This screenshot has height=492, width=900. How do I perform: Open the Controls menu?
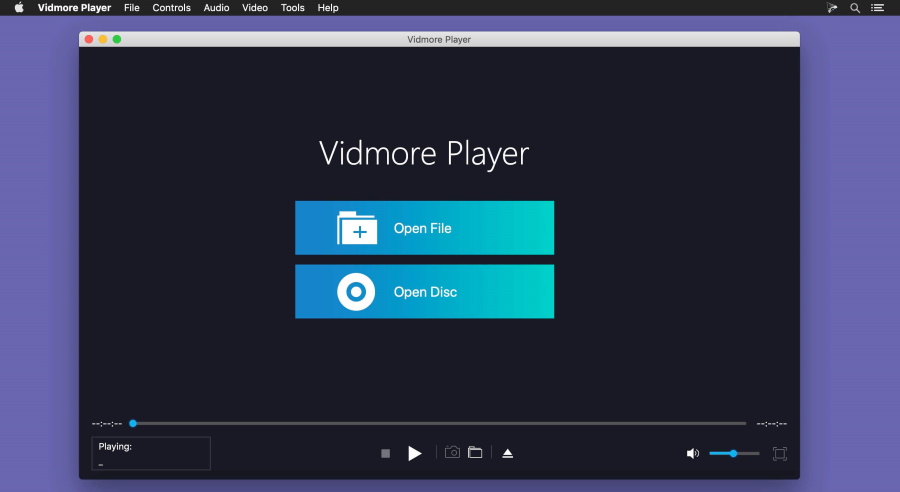click(171, 7)
